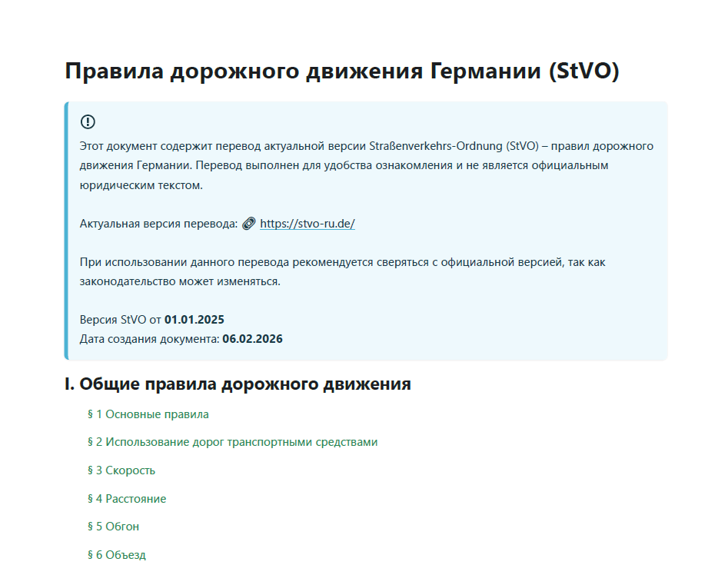This screenshot has width=728, height=565.
Task: Click the version date 01.01.2025
Action: point(194,320)
